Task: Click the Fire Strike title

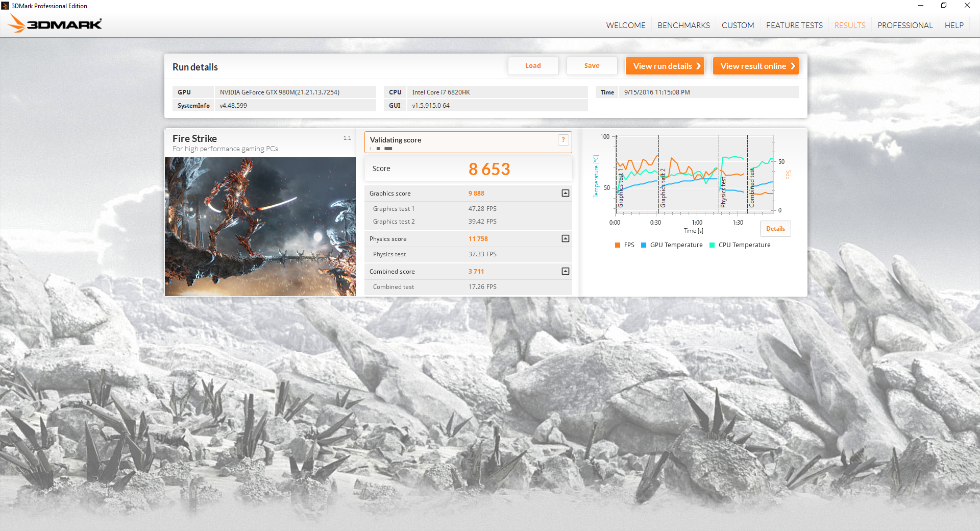Action: click(x=194, y=138)
